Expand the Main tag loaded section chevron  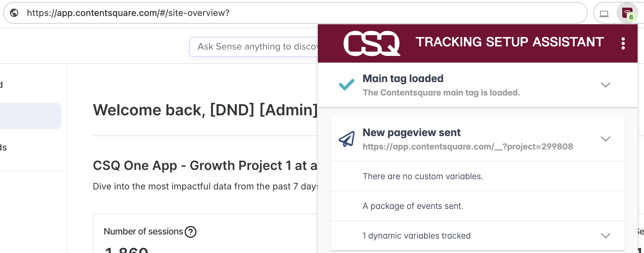pyautogui.click(x=605, y=85)
